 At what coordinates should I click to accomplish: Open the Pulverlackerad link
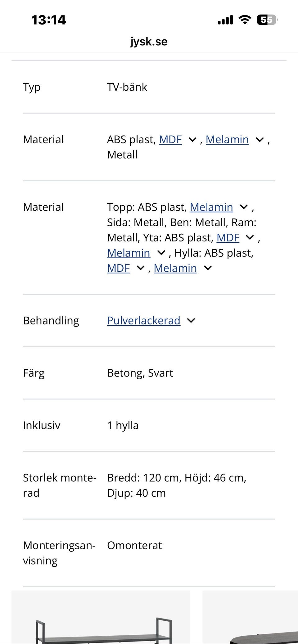pyautogui.click(x=143, y=320)
